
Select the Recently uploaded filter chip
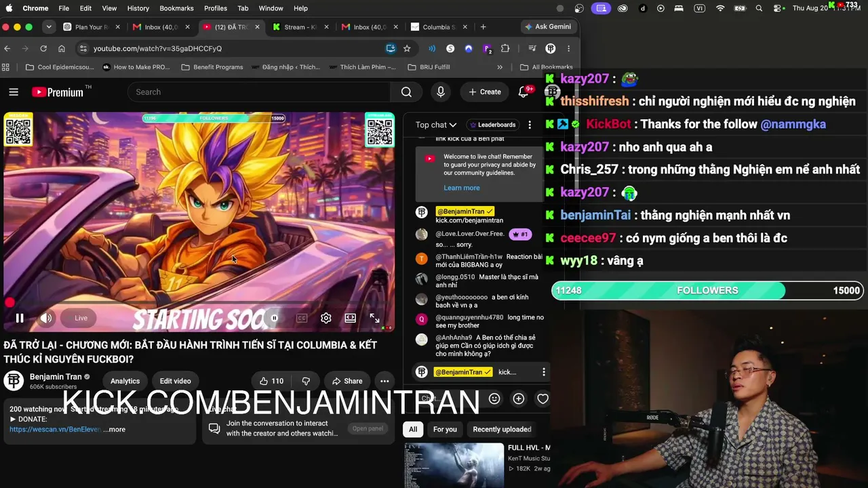(x=502, y=429)
